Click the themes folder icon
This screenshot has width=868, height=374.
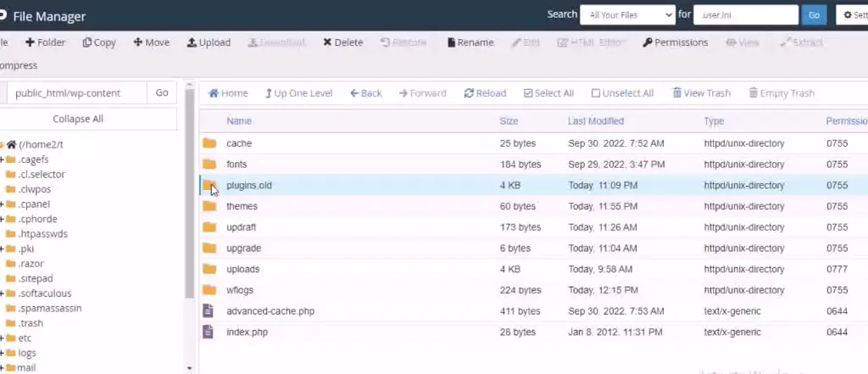(209, 206)
